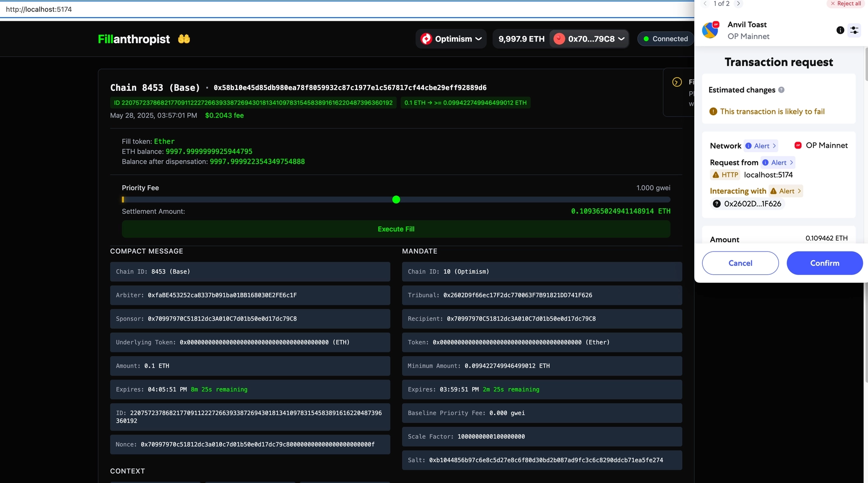Click the Priority Fee slider handle
This screenshot has height=483, width=868.
tap(396, 200)
